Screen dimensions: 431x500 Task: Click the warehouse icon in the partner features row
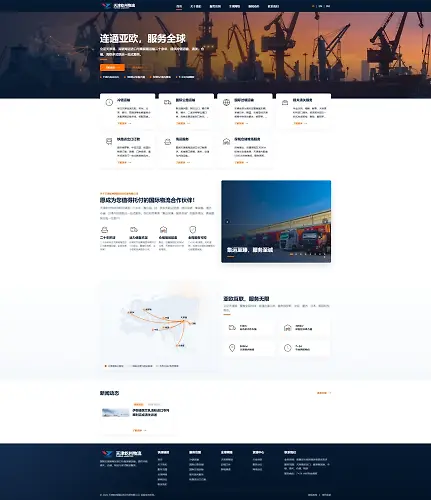163,230
